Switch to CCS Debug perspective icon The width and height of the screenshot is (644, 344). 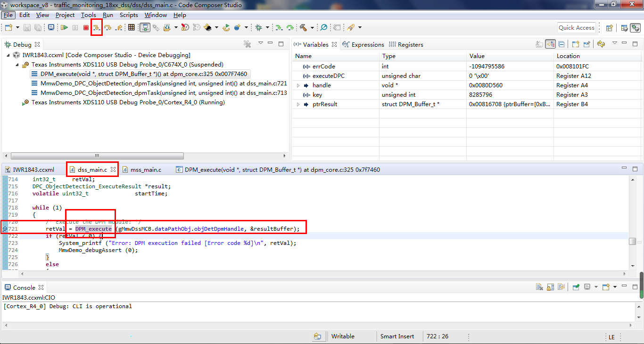click(635, 27)
